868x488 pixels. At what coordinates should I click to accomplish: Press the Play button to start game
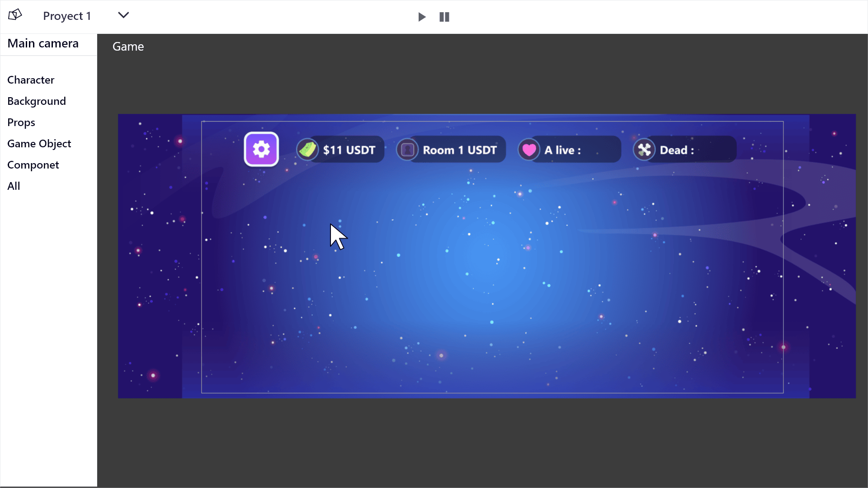tap(421, 16)
